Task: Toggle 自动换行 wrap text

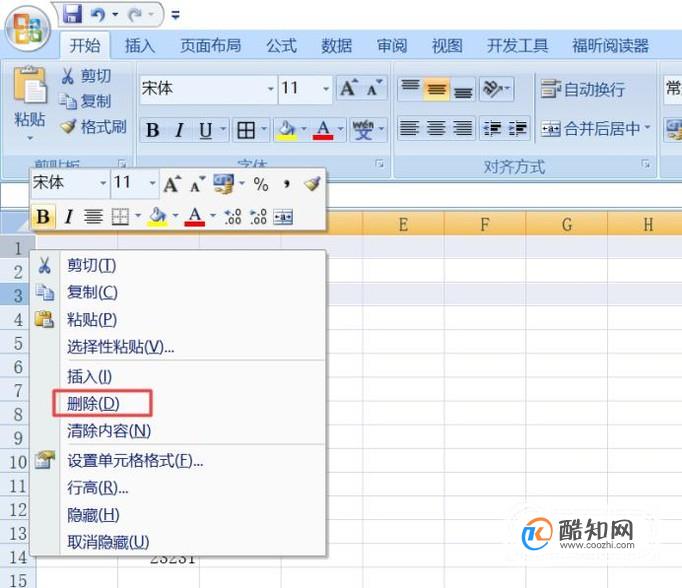Action: (583, 89)
